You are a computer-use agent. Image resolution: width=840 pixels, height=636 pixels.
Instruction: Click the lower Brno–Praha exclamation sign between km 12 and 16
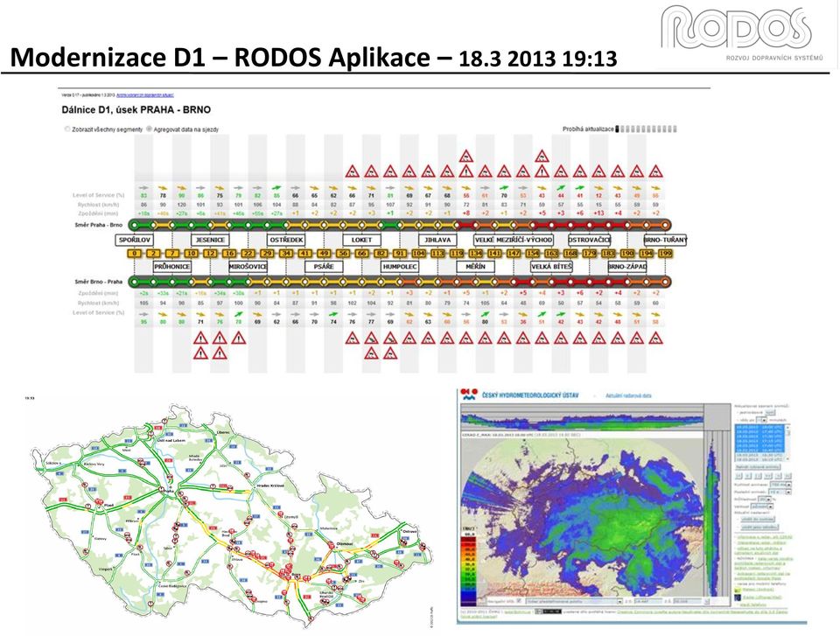219,353
